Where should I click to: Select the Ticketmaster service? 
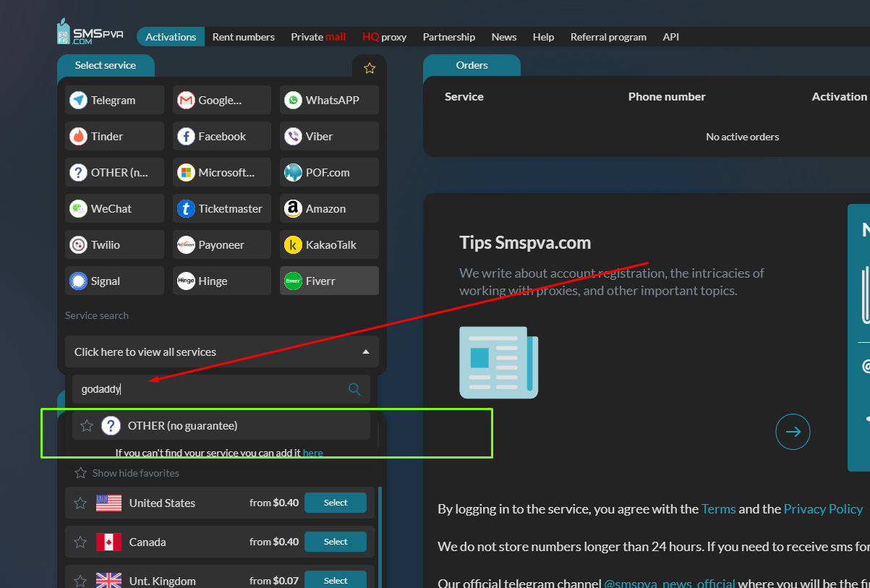pyautogui.click(x=222, y=208)
